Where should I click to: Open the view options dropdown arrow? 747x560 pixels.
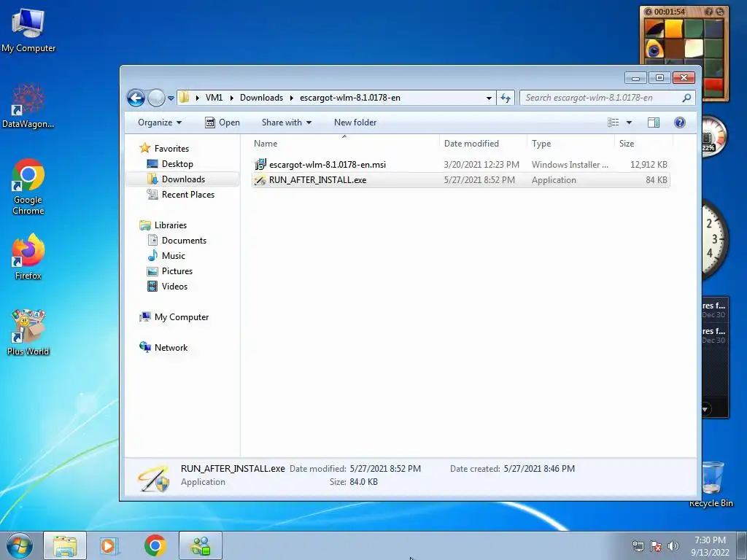(x=629, y=122)
